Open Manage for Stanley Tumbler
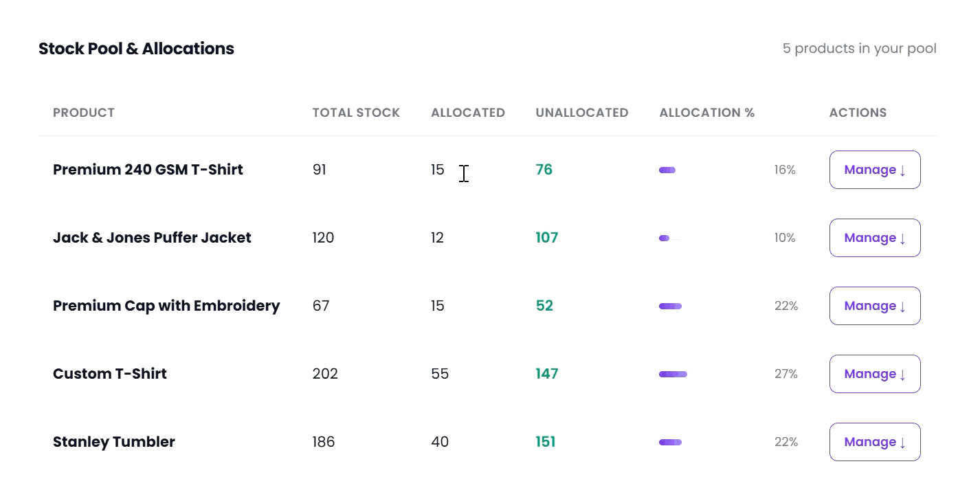 (x=875, y=442)
